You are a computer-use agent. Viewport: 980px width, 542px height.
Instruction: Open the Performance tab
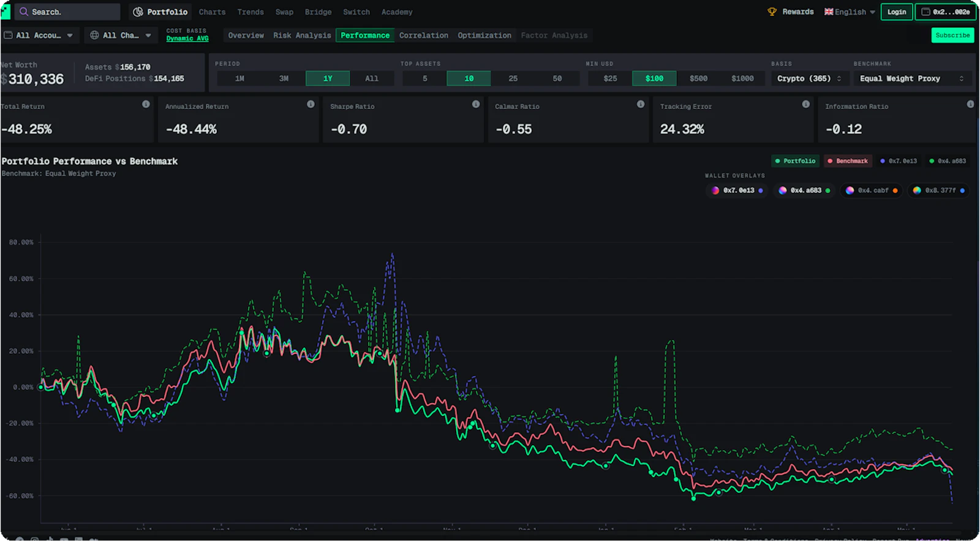365,36
